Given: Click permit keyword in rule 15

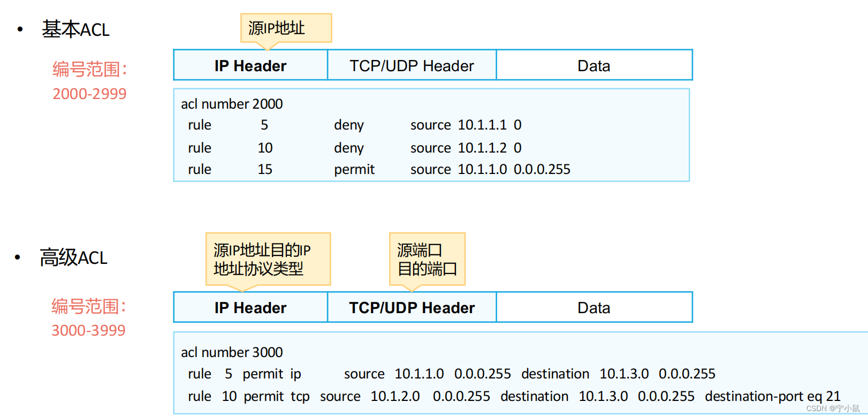Looking at the screenshot, I should 354,169.
